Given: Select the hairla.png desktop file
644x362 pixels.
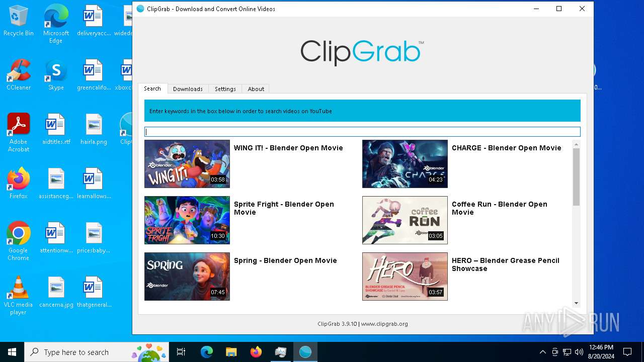Looking at the screenshot, I should [x=94, y=129].
